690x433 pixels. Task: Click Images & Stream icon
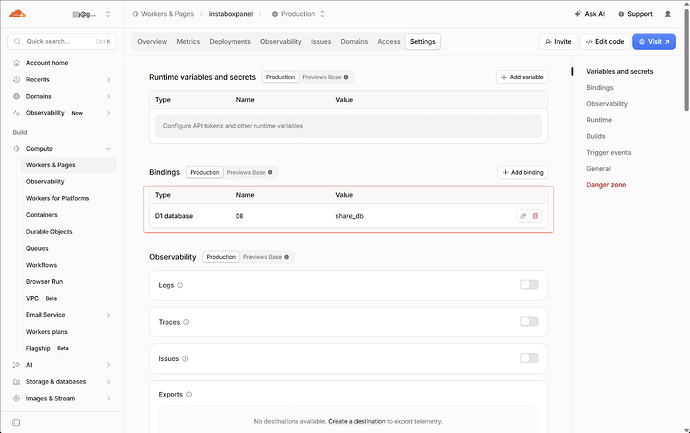pos(17,398)
